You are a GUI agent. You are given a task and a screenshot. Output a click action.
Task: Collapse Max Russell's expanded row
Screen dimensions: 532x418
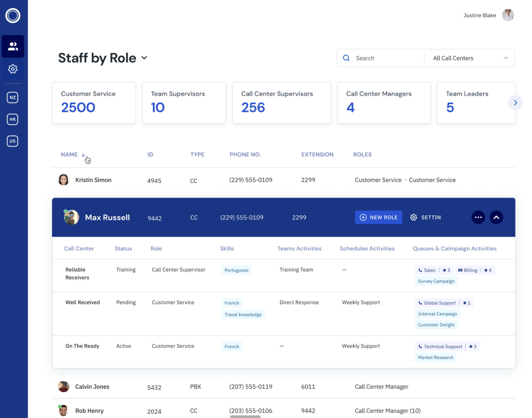point(496,217)
